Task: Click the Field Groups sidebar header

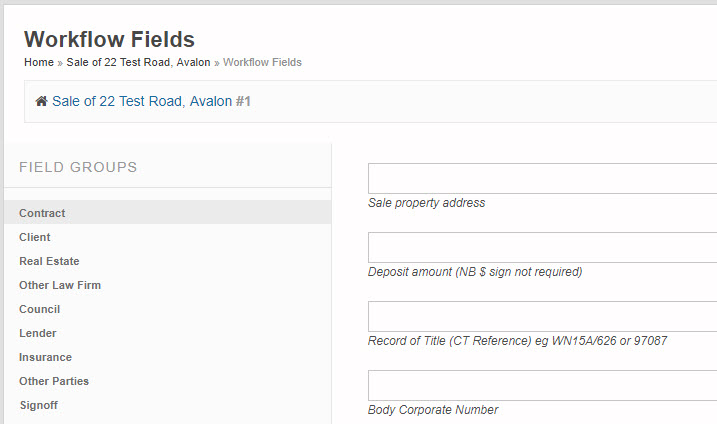Action: (x=78, y=167)
